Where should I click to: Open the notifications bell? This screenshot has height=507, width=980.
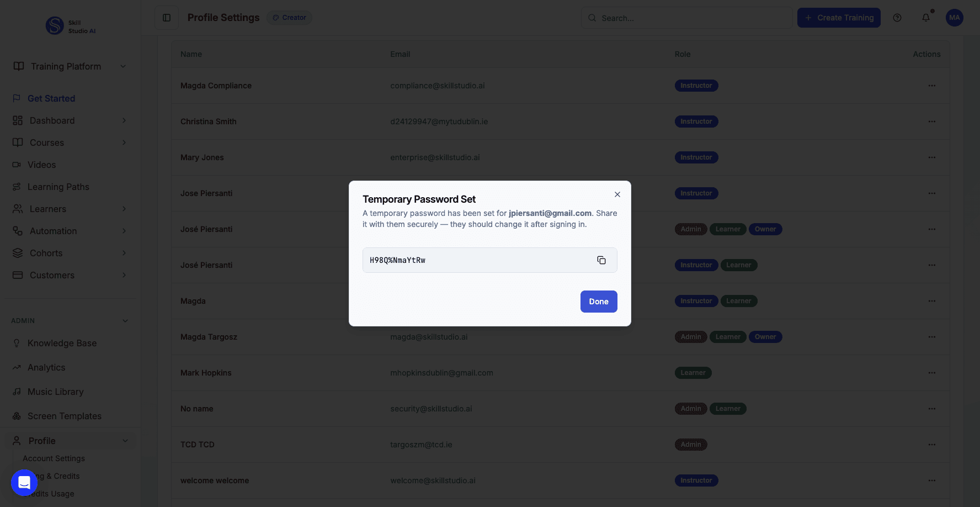pyautogui.click(x=925, y=18)
